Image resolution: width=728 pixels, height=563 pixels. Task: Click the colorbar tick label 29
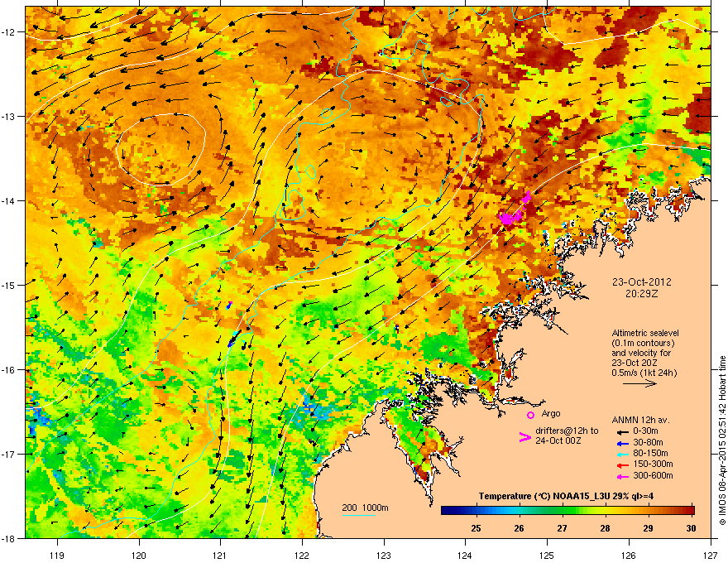tap(648, 528)
